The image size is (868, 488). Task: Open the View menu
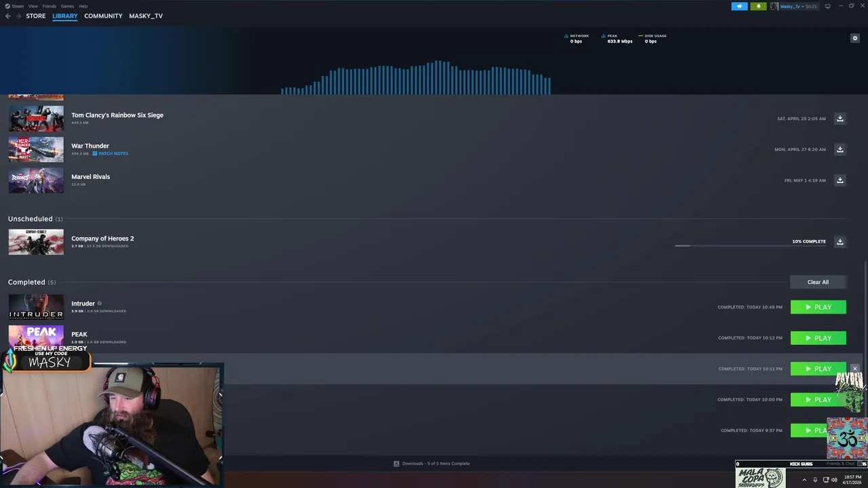(x=33, y=6)
